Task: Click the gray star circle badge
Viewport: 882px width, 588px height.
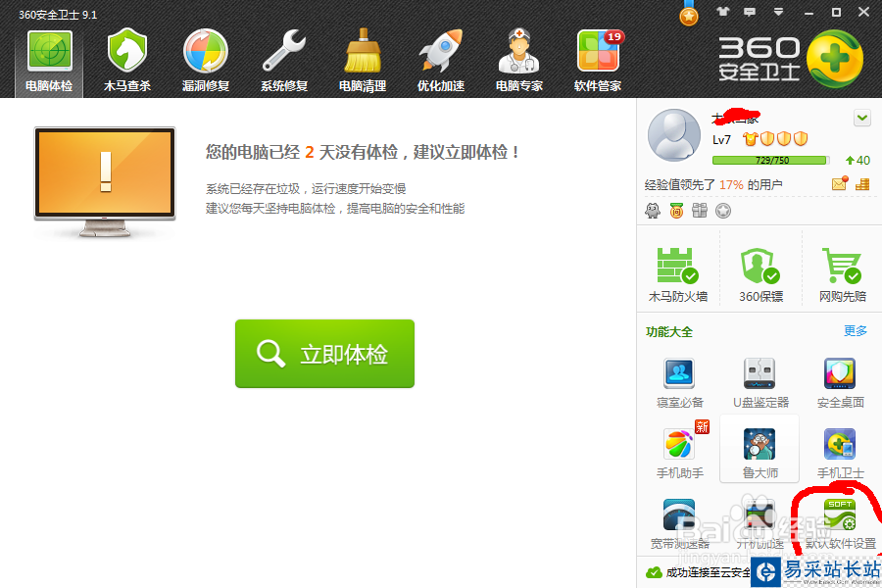Action: point(723,211)
